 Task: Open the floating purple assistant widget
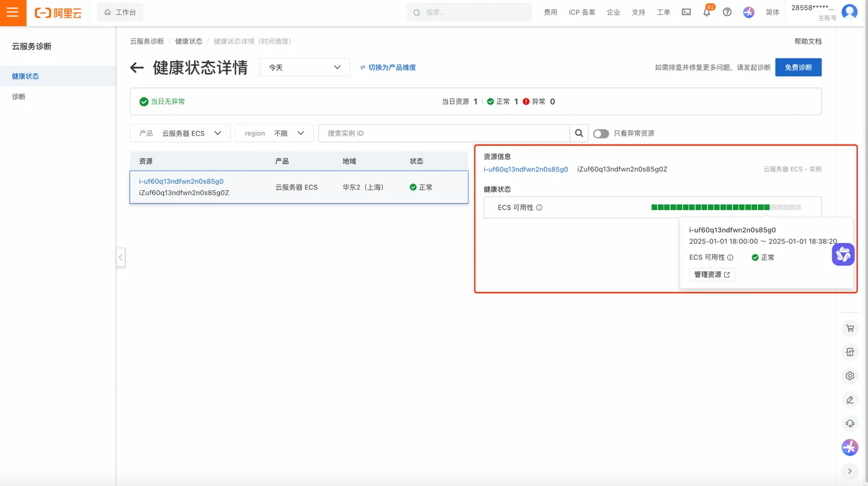843,254
